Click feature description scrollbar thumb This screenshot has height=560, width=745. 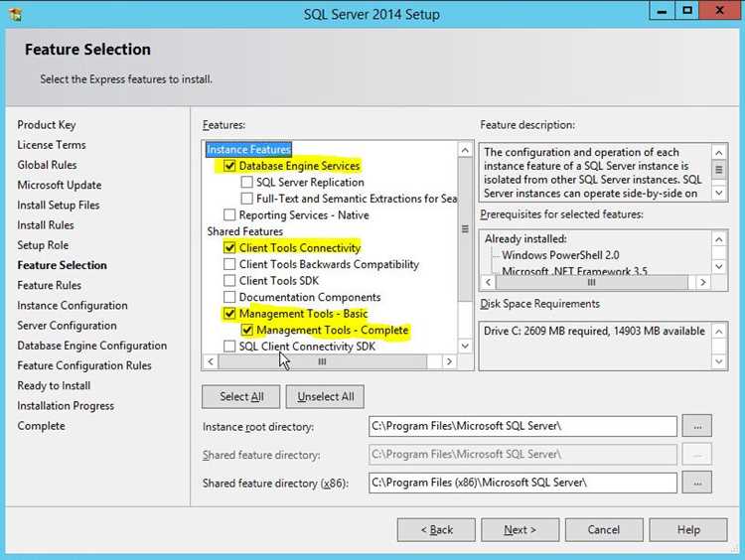[x=719, y=170]
